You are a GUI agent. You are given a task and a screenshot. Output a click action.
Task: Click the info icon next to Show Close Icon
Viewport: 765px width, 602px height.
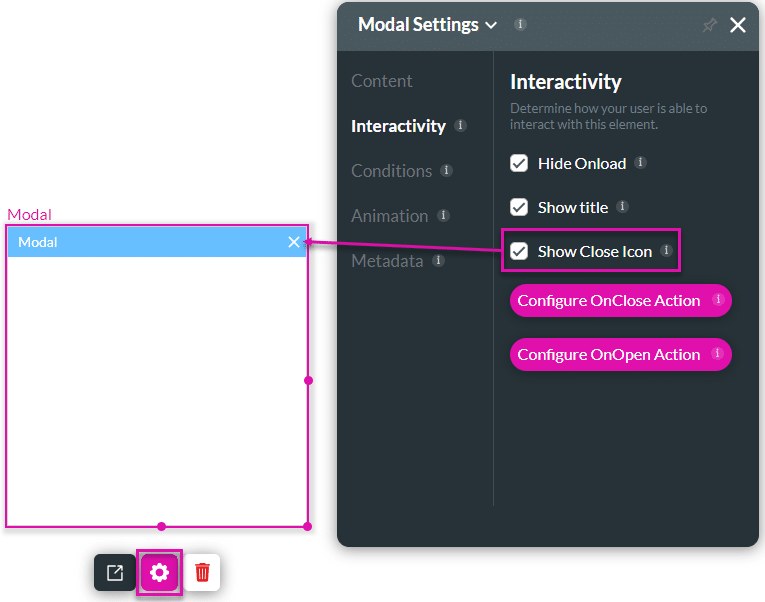tap(666, 250)
